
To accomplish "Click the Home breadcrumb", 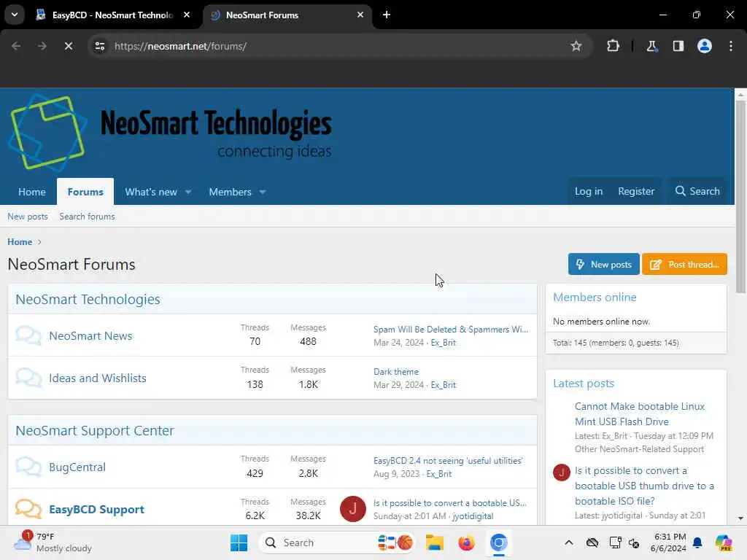I will point(20,242).
